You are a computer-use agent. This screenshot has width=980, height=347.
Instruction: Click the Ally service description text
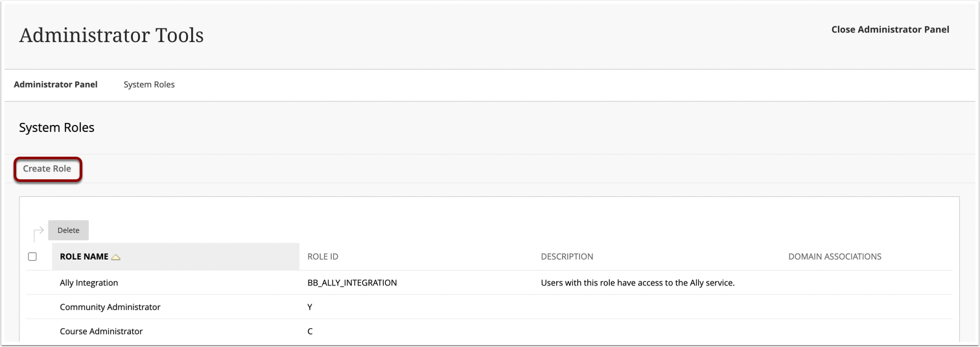pos(637,283)
